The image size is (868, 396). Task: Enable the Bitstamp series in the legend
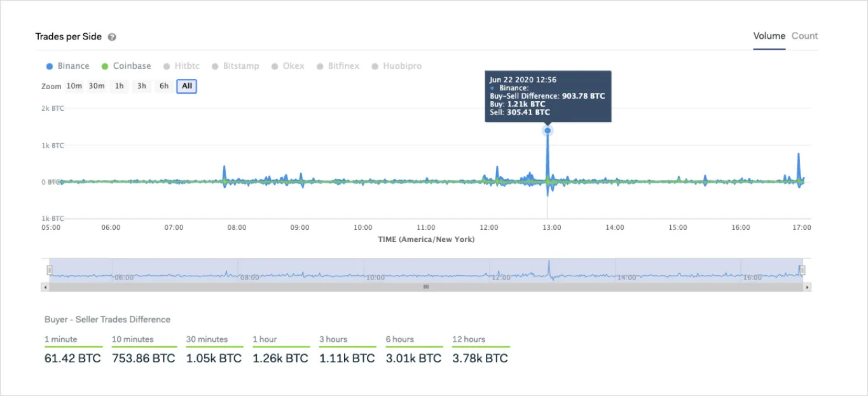(235, 66)
